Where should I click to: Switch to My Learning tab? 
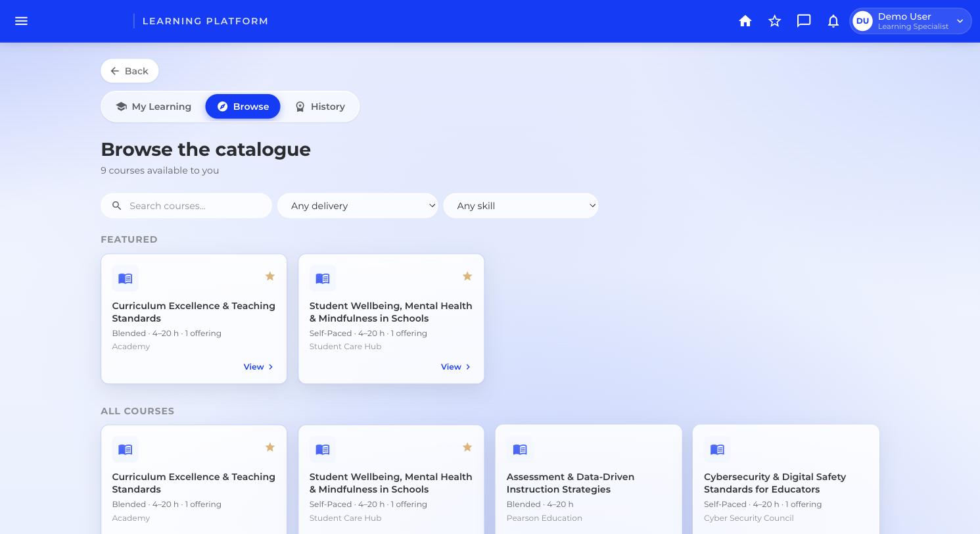click(153, 107)
